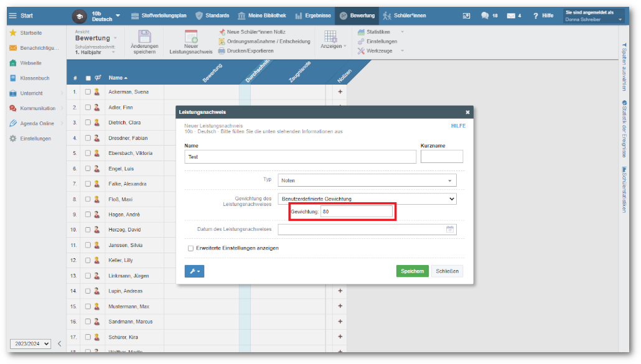Viewport: 641px width, 364px height.
Task: Switch to the Stoffverteilungsplan tab
Action: 159,16
